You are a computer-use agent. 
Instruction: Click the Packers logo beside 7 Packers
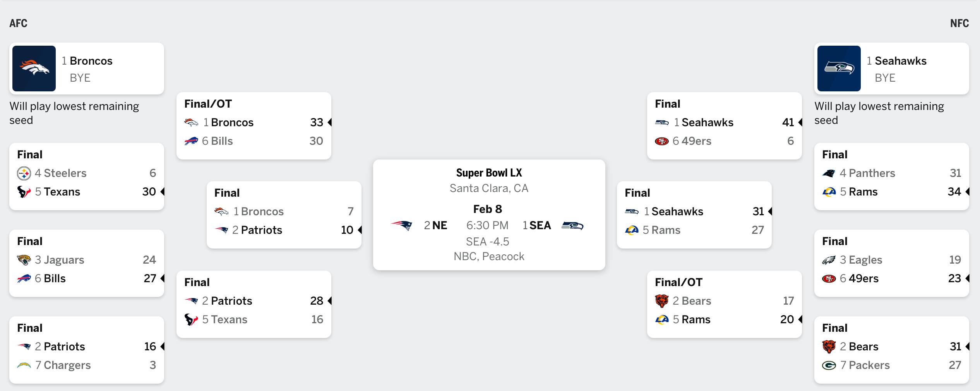point(829,365)
